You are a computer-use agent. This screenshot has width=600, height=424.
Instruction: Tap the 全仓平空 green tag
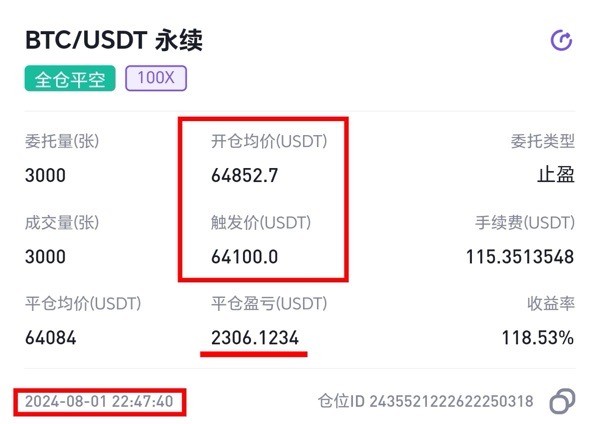(x=70, y=78)
